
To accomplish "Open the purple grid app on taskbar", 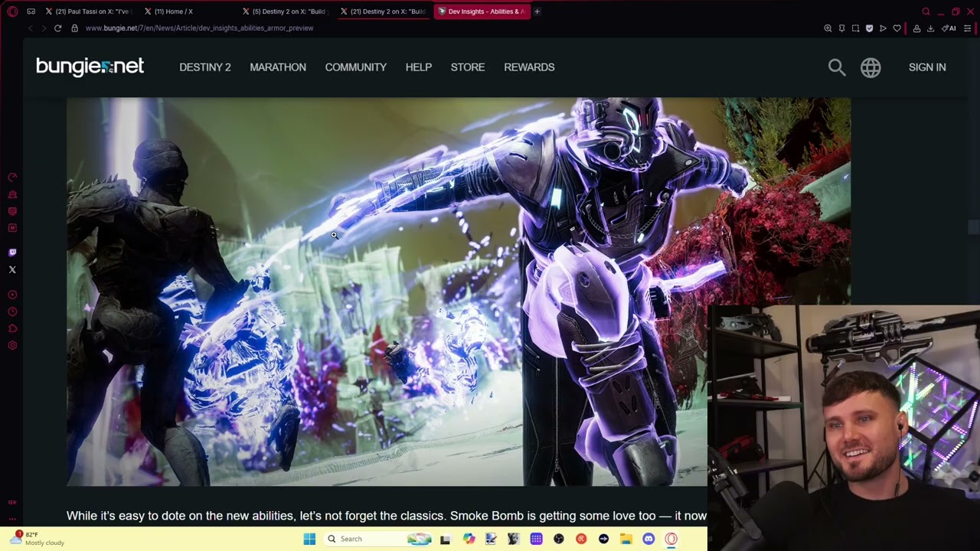I will 536,539.
